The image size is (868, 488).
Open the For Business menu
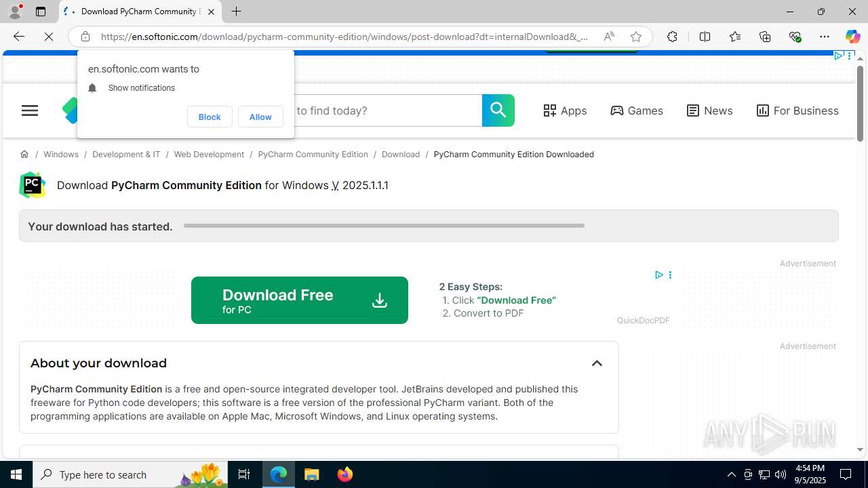point(797,110)
